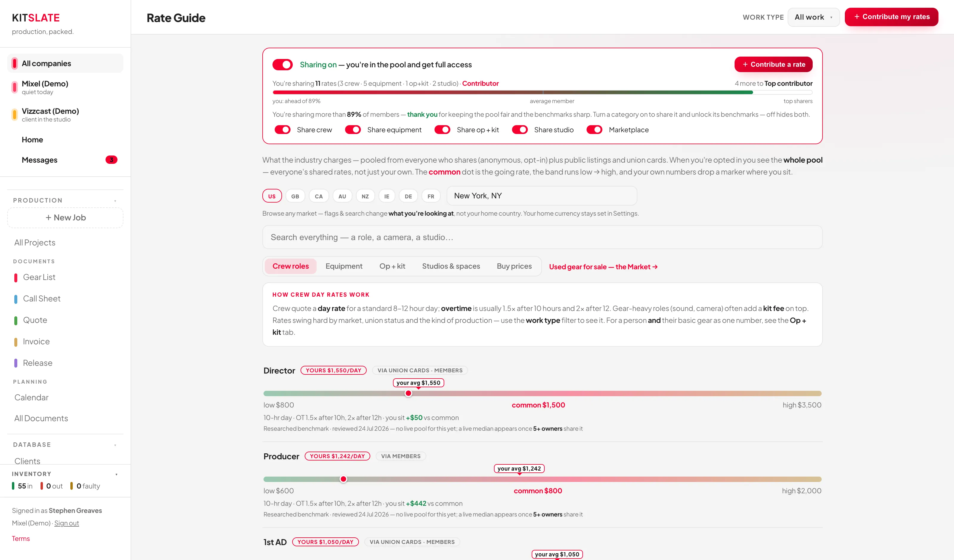The width and height of the screenshot is (954, 560).
Task: Click the All companies red marker
Action: [x=14, y=63]
